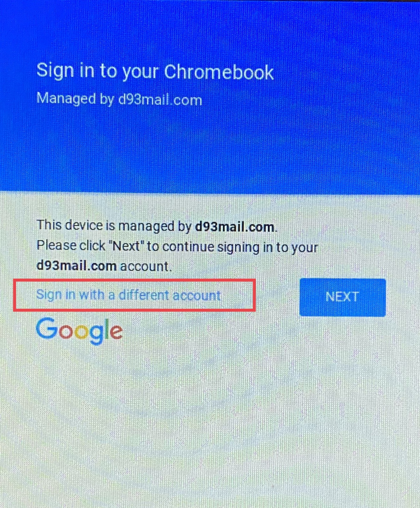Click the Google logo
420x508 pixels.
click(79, 331)
